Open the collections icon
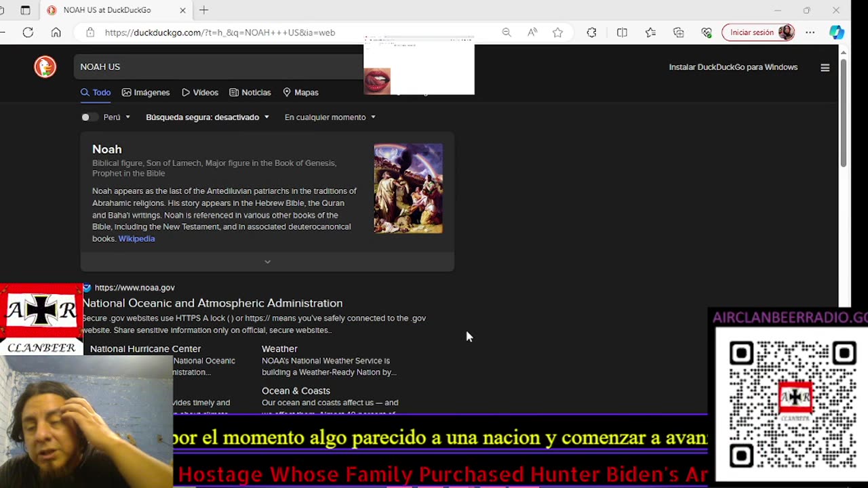 (679, 32)
